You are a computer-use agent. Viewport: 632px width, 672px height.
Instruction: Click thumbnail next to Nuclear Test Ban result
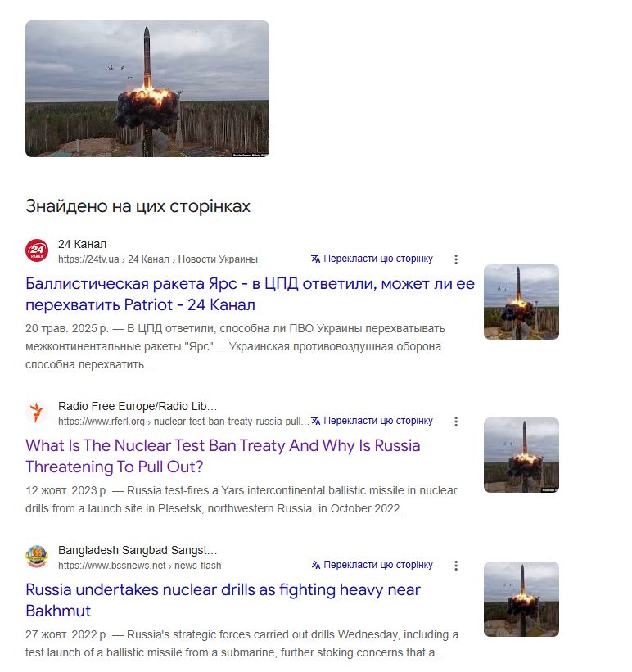point(521,455)
